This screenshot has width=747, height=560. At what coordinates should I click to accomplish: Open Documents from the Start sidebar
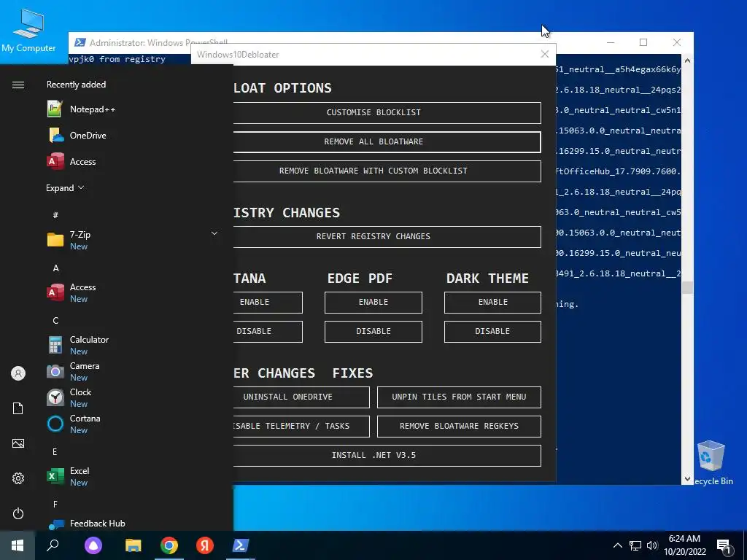tap(18, 408)
